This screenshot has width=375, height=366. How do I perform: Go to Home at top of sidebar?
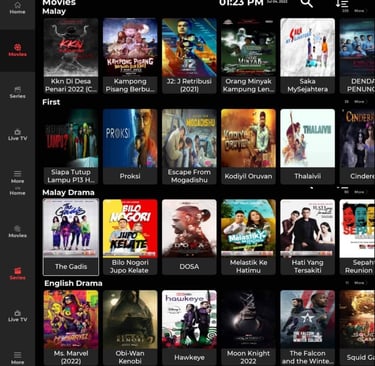point(17,8)
